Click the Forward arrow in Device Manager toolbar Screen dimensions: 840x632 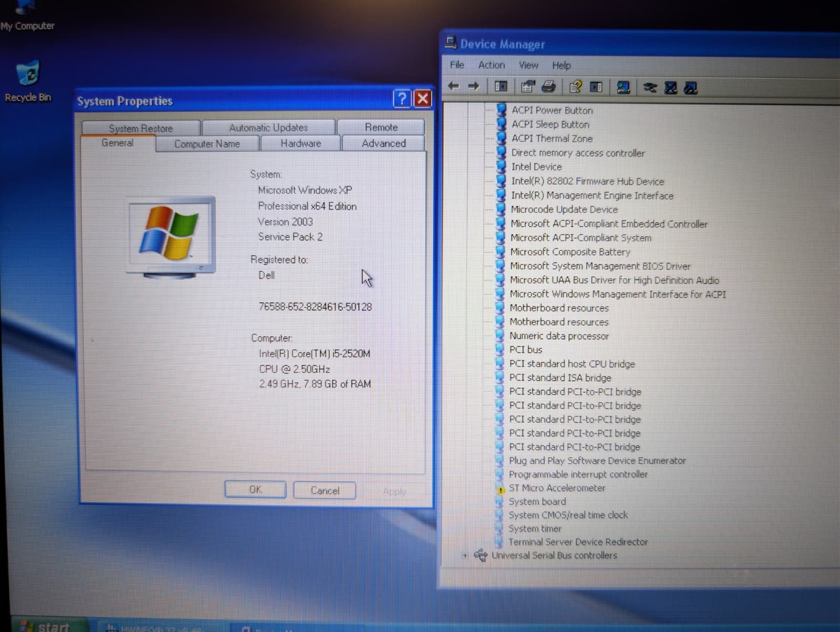coord(474,86)
